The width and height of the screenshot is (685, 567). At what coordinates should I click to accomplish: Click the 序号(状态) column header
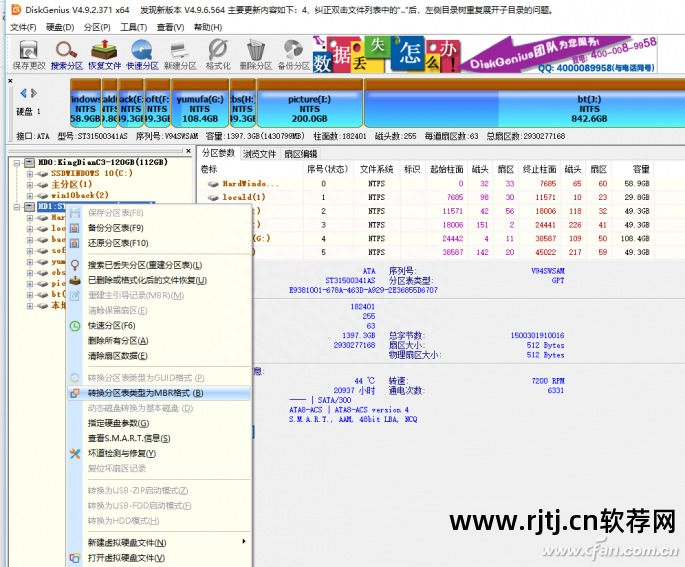(328, 169)
